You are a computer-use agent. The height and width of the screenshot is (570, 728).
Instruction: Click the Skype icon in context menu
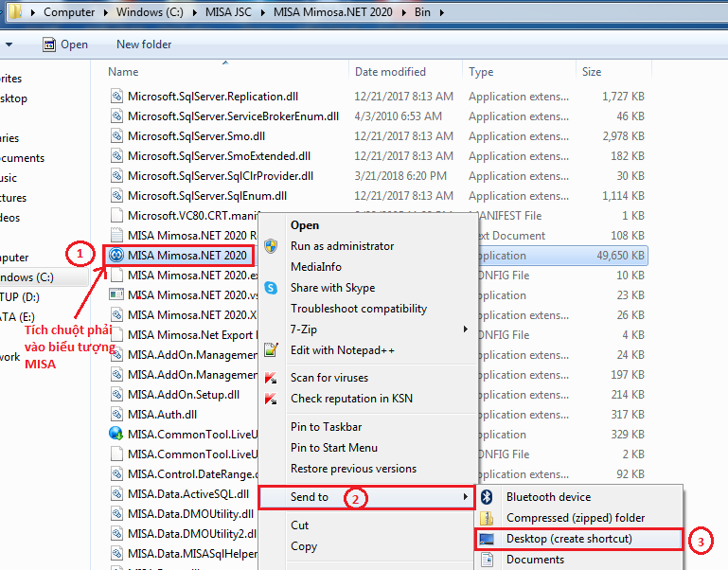pos(271,288)
